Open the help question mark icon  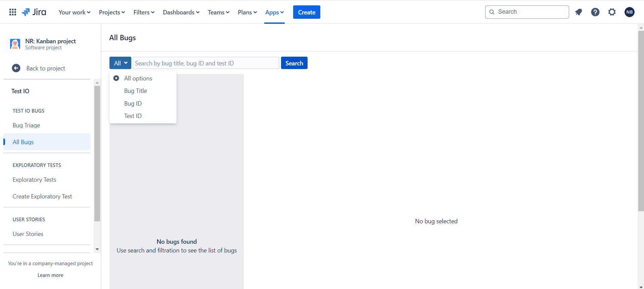coord(595,12)
